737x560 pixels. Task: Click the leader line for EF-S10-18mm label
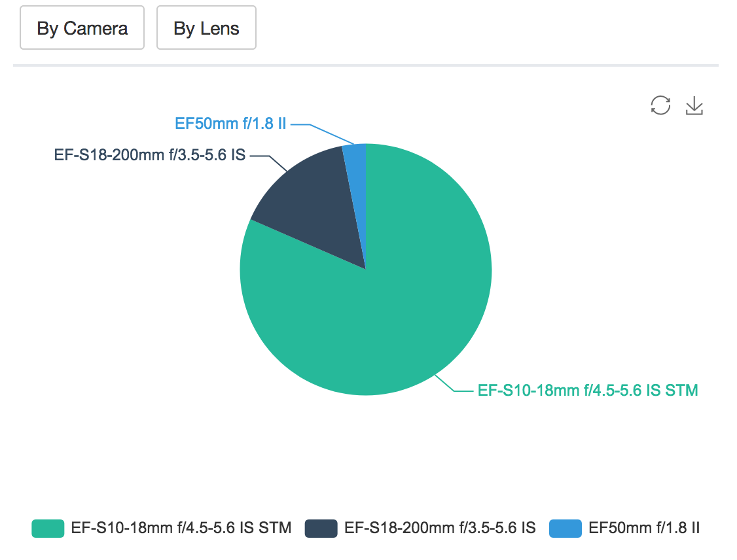tap(448, 386)
